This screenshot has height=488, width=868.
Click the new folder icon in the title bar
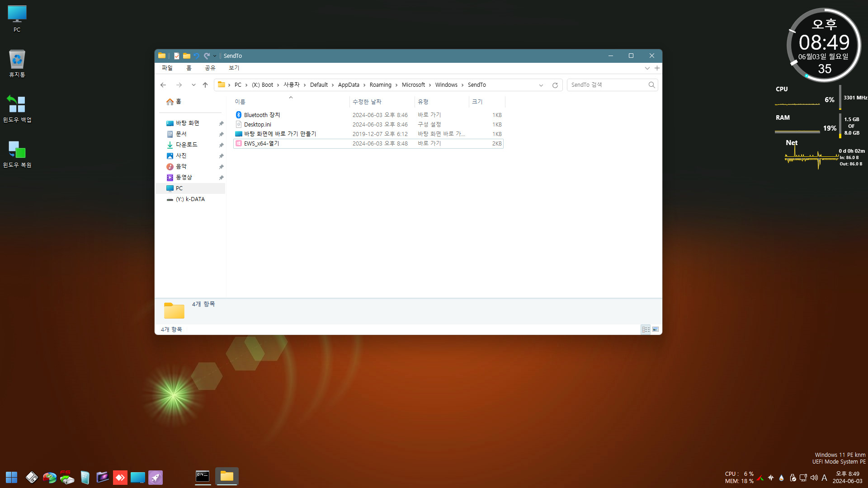pyautogui.click(x=186, y=56)
